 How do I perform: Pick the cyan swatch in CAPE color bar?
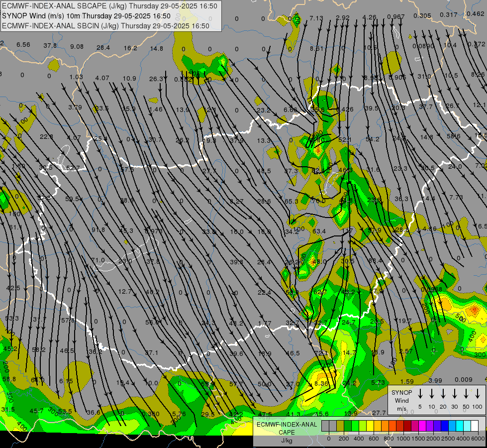tap(460, 426)
